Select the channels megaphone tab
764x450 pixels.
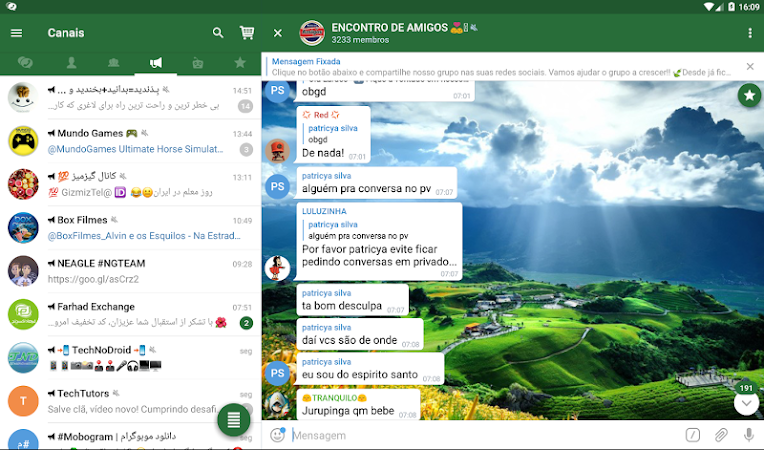pos(156,62)
